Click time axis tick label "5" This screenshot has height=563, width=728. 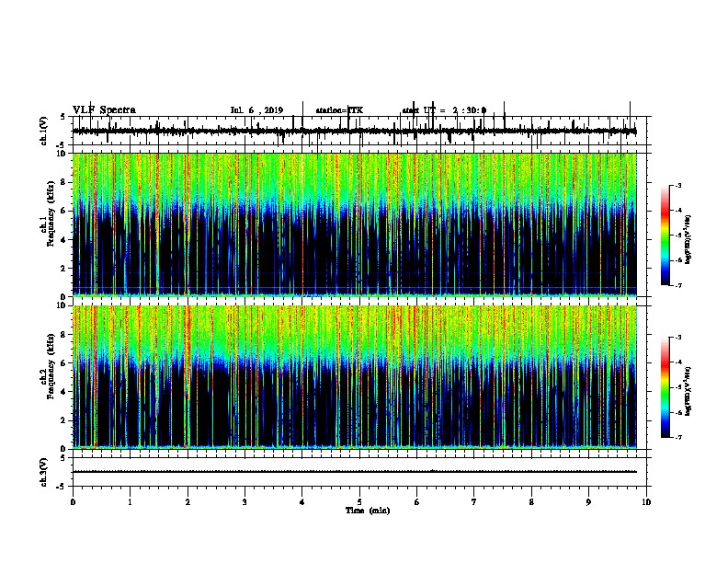(x=359, y=502)
